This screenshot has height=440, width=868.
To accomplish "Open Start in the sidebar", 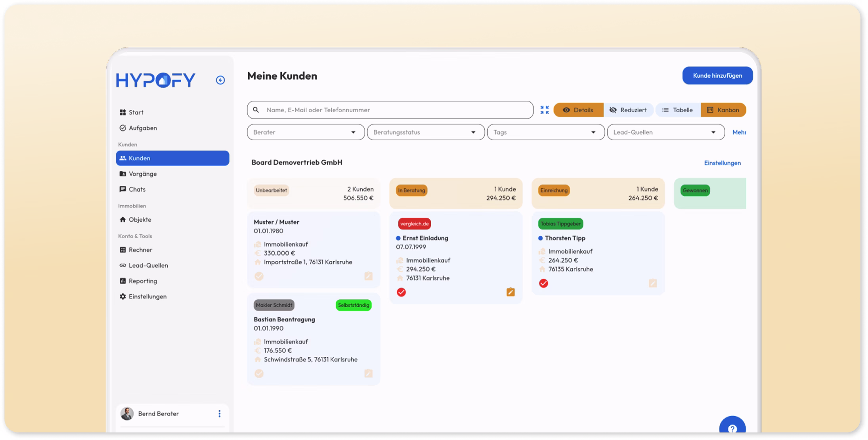I will [172, 113].
